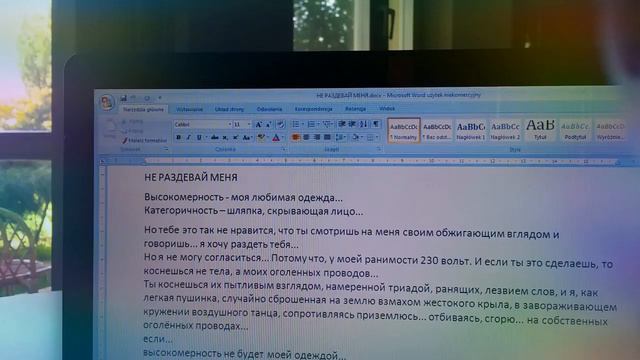Image resolution: width=640 pixels, height=360 pixels.
Task: Click the sort icon
Action: click(x=363, y=124)
